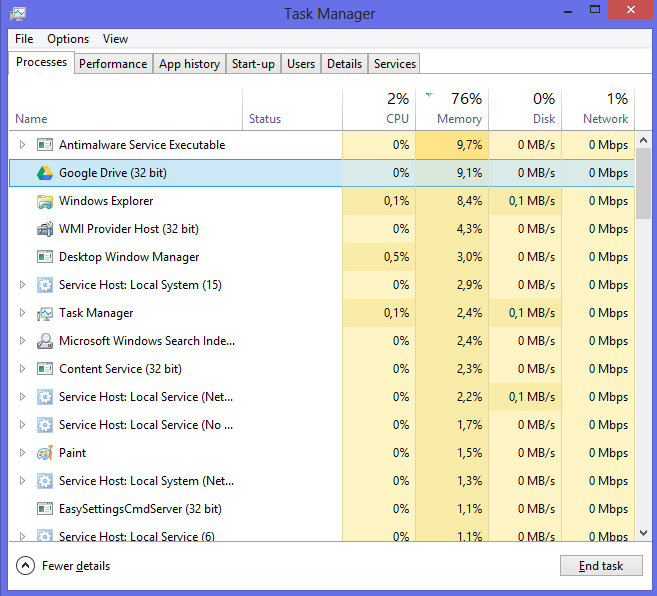657x596 pixels.
Task: Open the Options menu
Action: click(68, 39)
